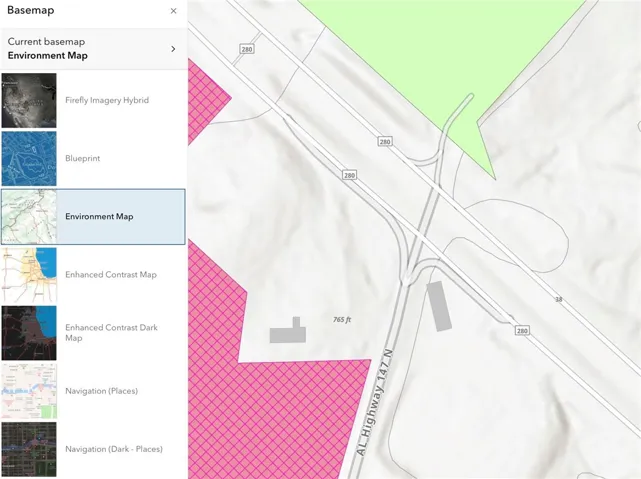Select the Blueprint basemap thumbnail
This screenshot has height=479, width=641.
point(29,158)
